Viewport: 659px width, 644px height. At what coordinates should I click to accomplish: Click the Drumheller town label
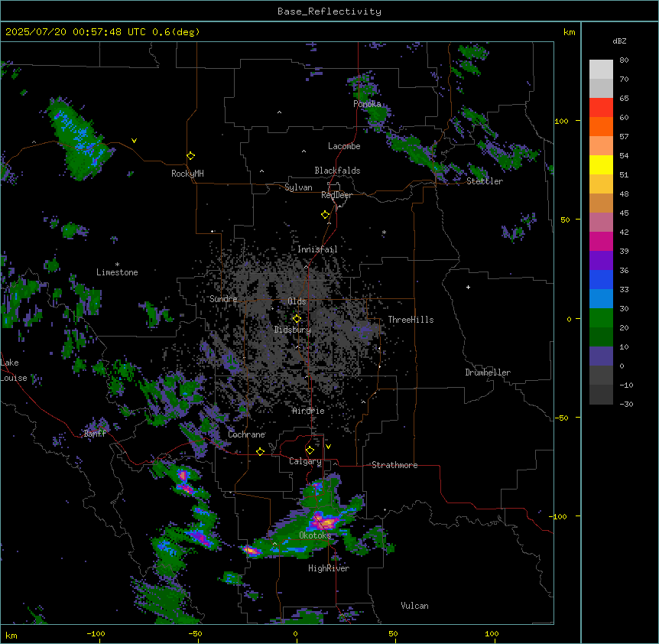(488, 372)
